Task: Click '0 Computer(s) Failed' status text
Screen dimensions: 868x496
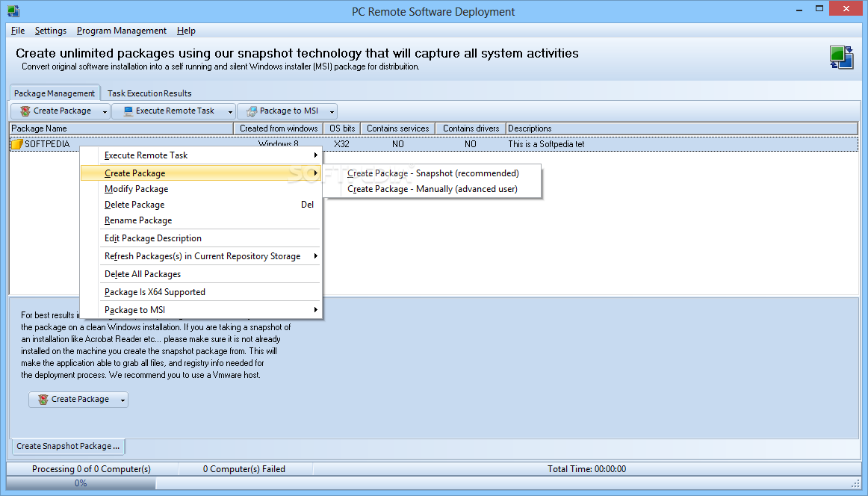Action: (244, 469)
